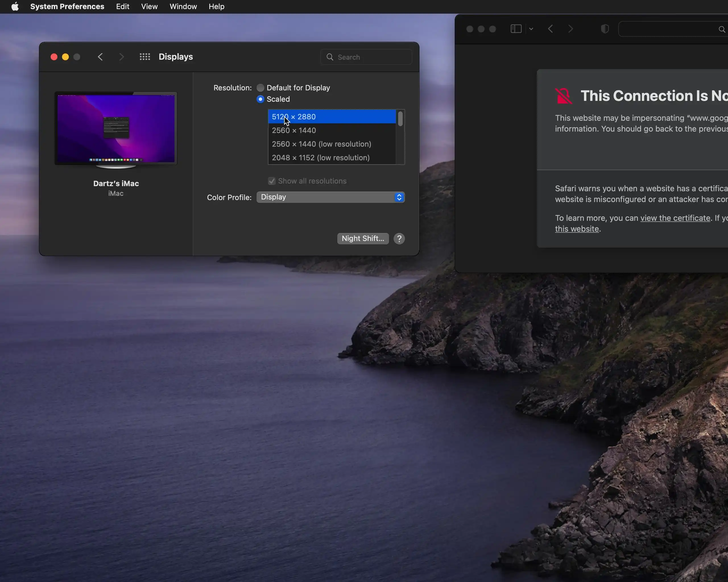Image resolution: width=728 pixels, height=582 pixels.
Task: Click the Night Shift button
Action: click(x=363, y=238)
